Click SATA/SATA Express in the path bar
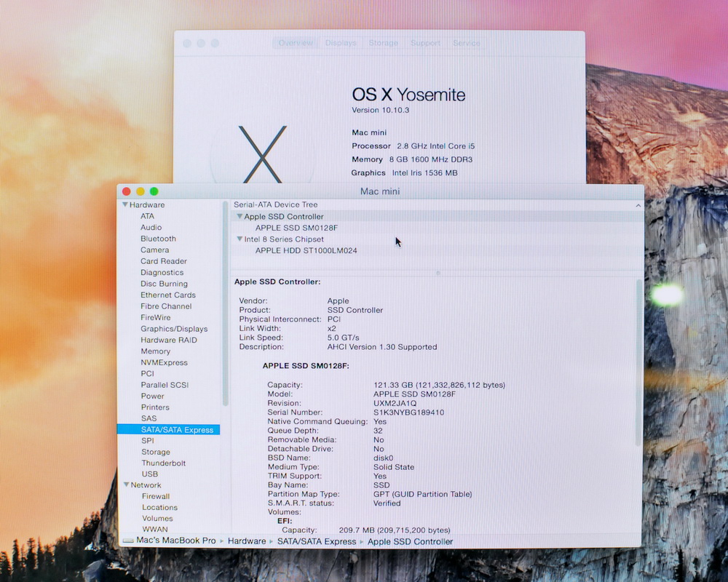The width and height of the screenshot is (728, 582). [317, 541]
